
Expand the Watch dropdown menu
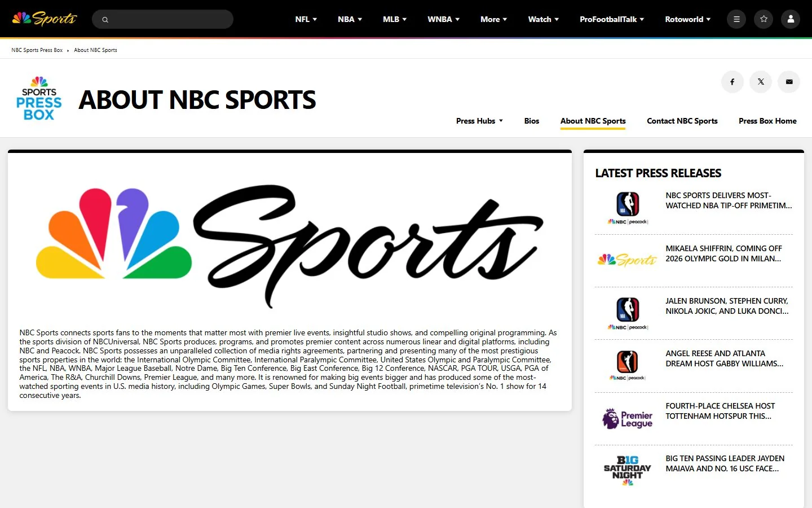pyautogui.click(x=544, y=19)
